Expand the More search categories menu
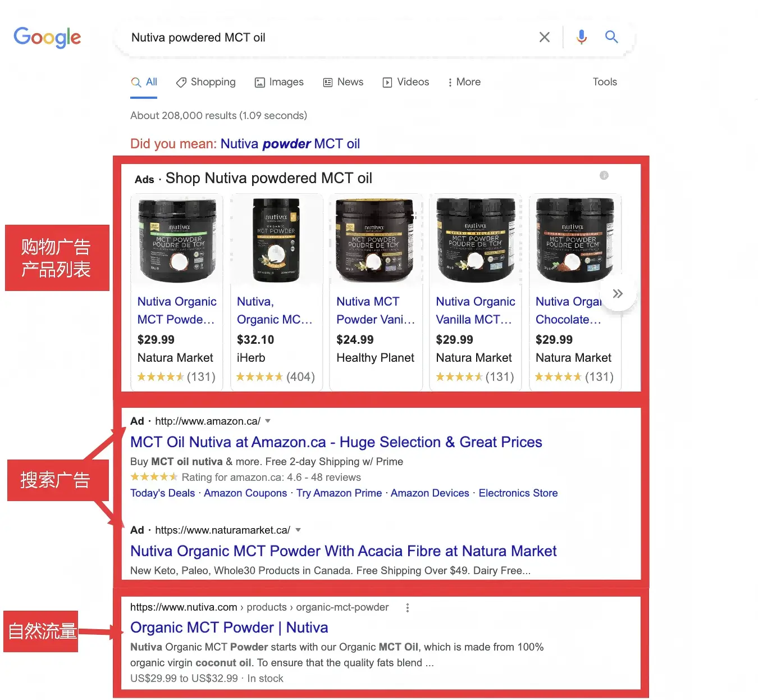758x700 pixels. point(464,82)
